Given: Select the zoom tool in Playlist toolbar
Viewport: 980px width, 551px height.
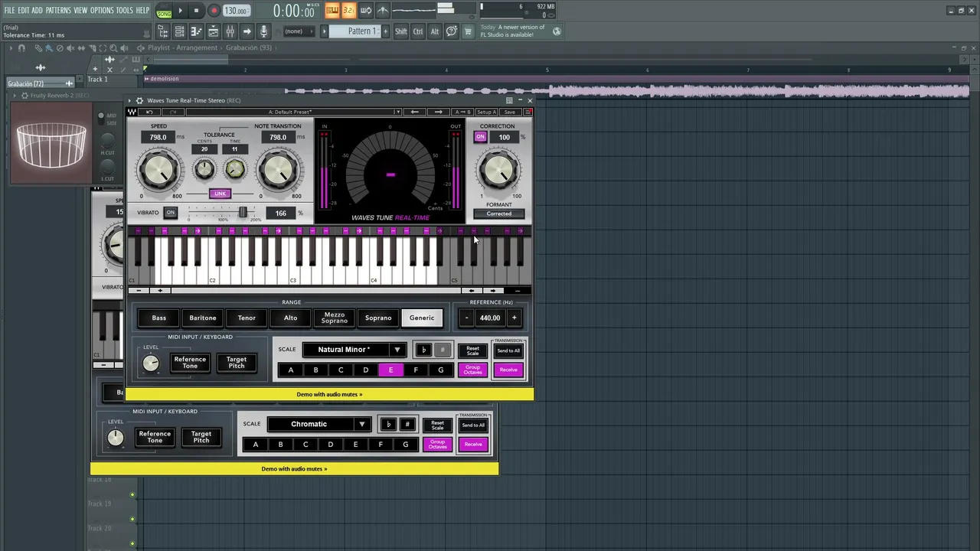Looking at the screenshot, I should coord(112,47).
